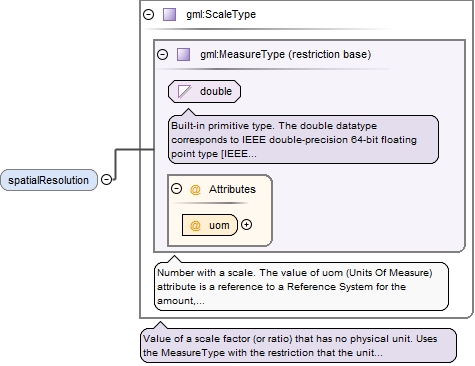Open the double datatype description note
The image size is (475, 366).
pos(303,139)
